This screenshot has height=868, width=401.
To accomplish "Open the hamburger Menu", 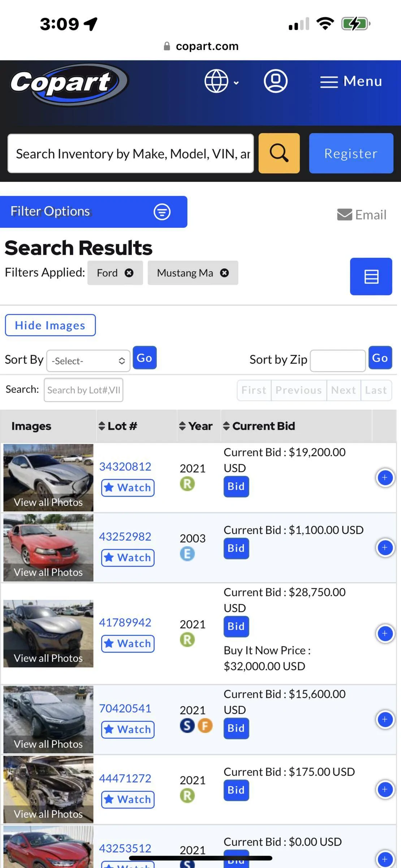I will pyautogui.click(x=351, y=81).
